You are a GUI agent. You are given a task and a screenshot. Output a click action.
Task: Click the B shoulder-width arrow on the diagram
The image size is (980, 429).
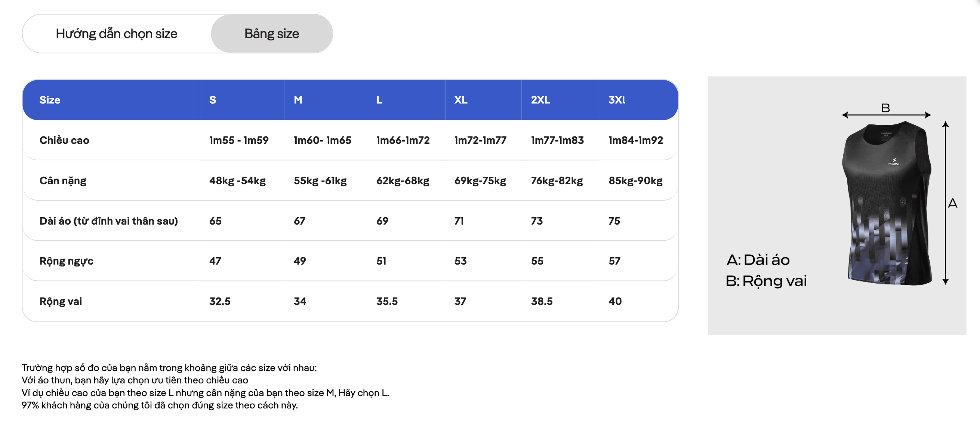[886, 115]
